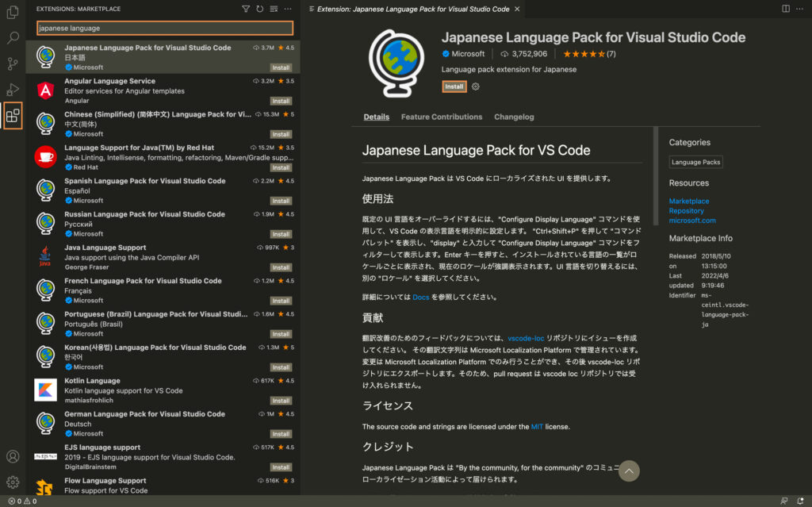Screen dimensions: 812x507
Task: Select Korean Language Pack list entry
Action: coord(163,357)
